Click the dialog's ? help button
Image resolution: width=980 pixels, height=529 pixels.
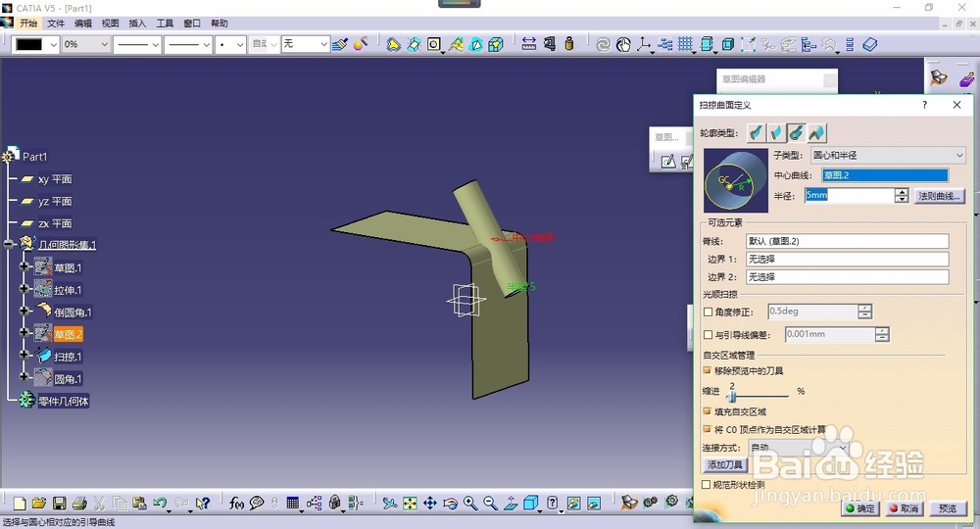click(924, 105)
